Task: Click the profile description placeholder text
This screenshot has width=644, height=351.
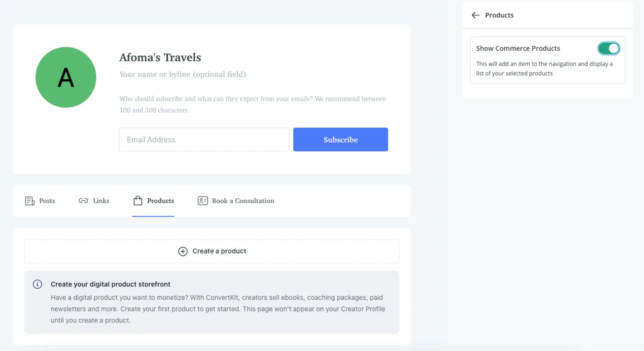Action: 252,104
